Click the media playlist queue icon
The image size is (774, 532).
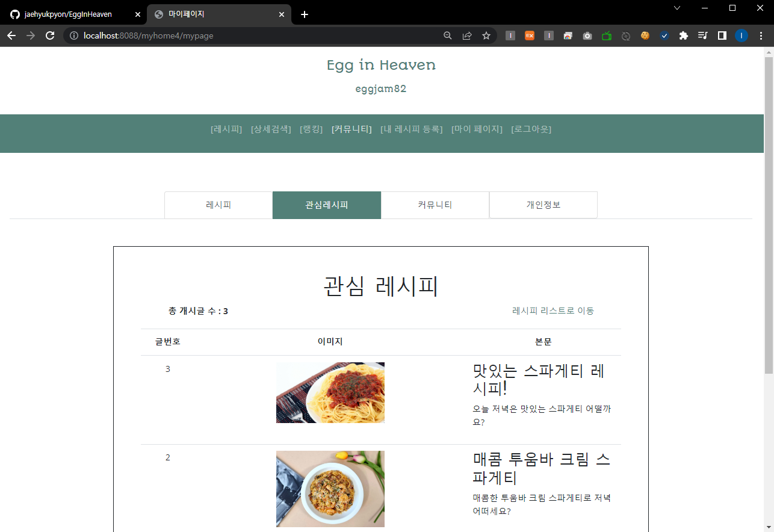point(702,36)
